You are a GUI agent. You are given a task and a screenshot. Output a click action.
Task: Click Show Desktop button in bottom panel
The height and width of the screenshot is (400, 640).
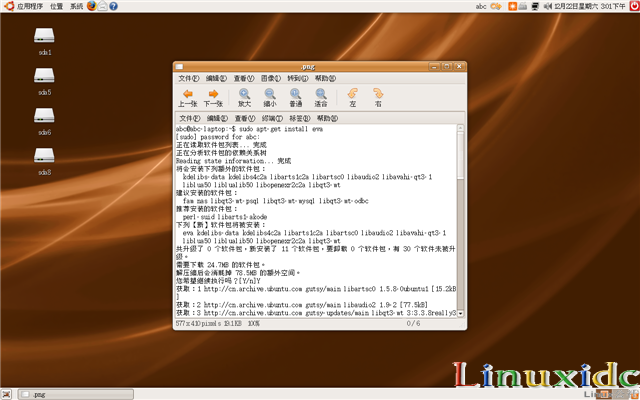[x=7, y=394]
